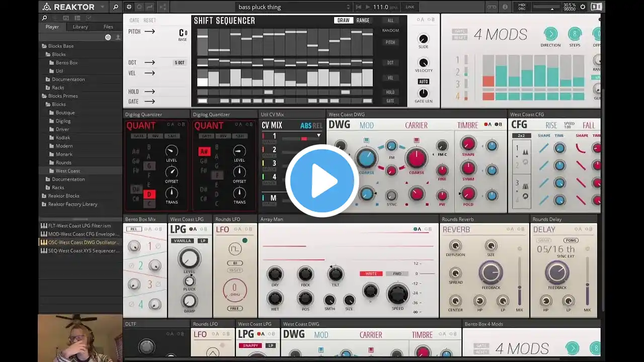
Task: Switch to the Files tab
Action: coord(108,27)
